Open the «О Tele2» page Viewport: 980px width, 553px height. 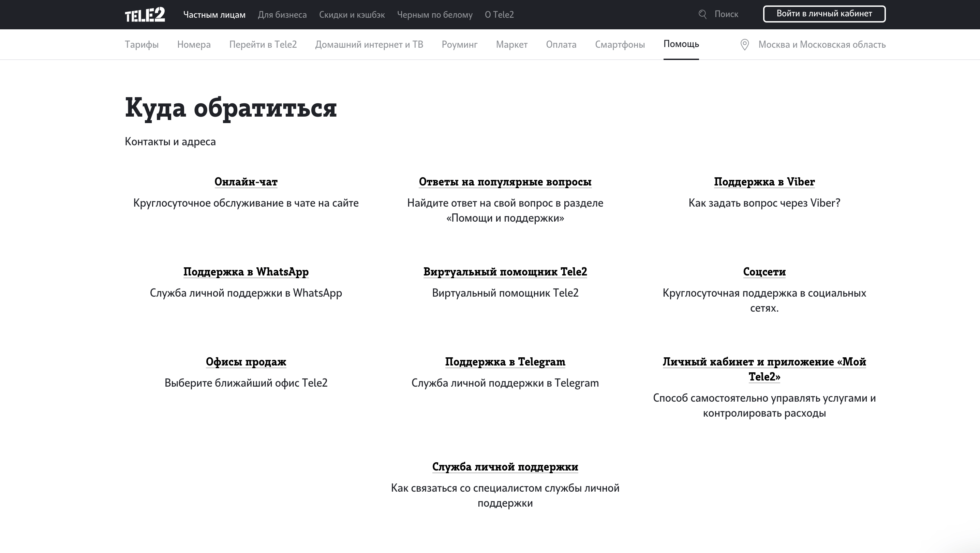[499, 15]
